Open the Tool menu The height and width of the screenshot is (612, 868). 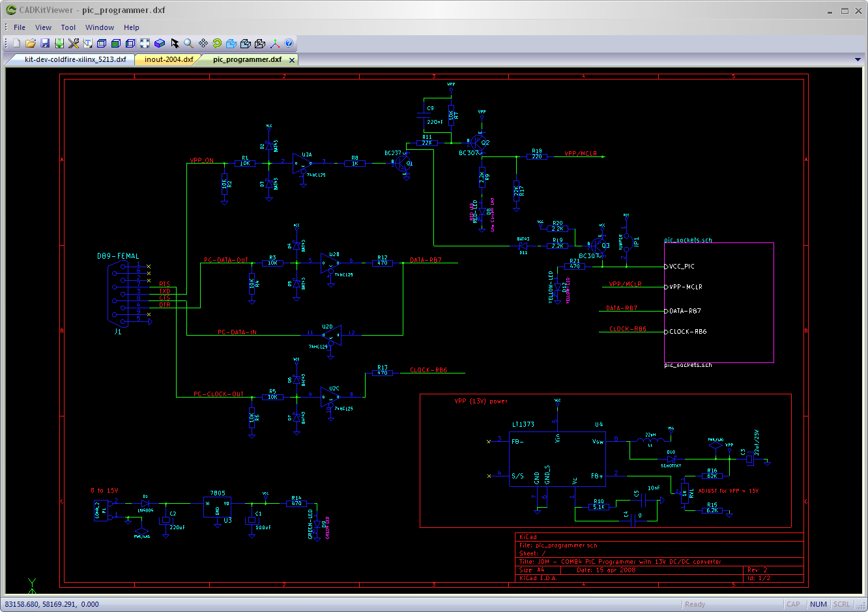(68, 27)
